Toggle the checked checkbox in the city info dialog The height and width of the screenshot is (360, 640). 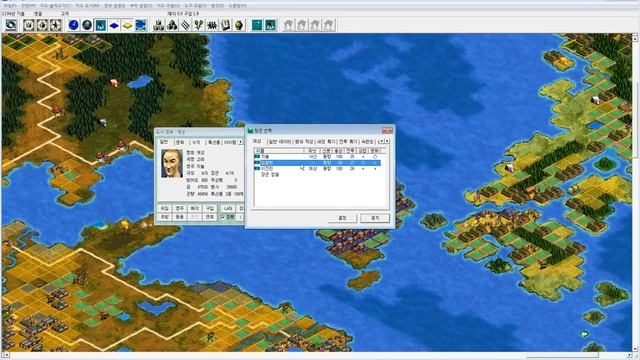coord(223,217)
